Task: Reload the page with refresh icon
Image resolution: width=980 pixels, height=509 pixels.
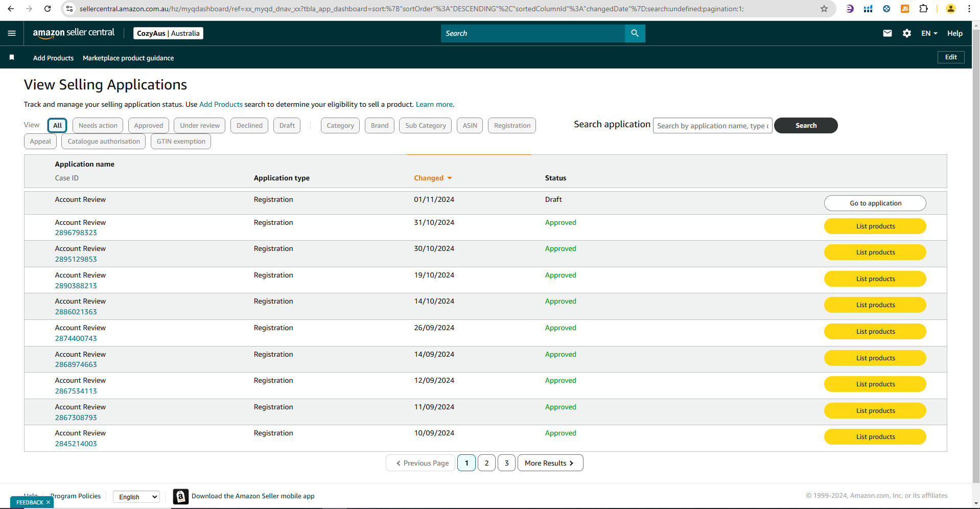Action: (x=48, y=9)
